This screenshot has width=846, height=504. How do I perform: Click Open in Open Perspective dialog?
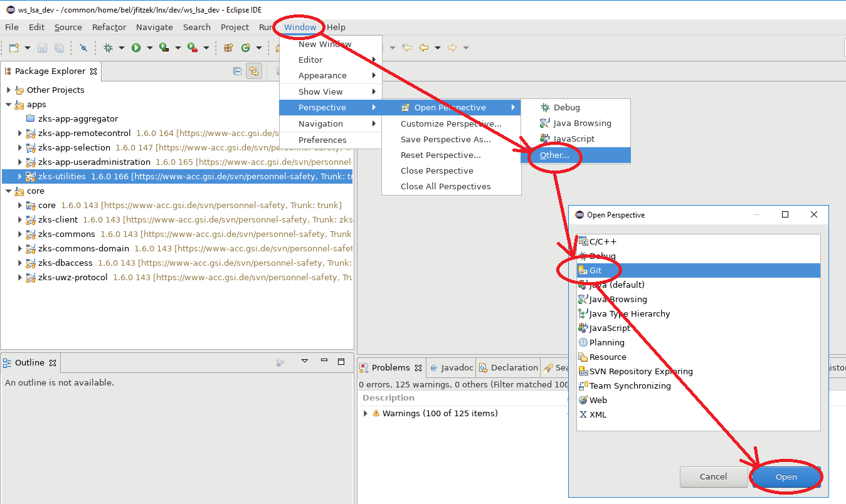click(x=786, y=477)
